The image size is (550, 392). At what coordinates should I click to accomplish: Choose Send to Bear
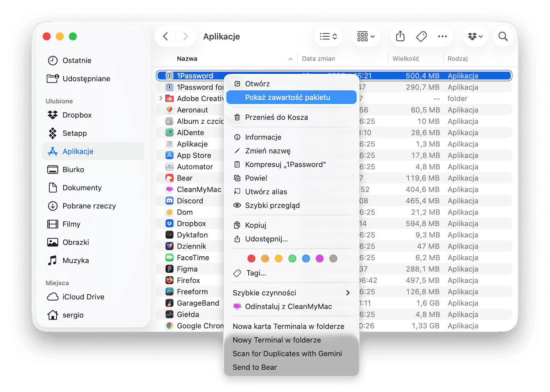pos(291,367)
